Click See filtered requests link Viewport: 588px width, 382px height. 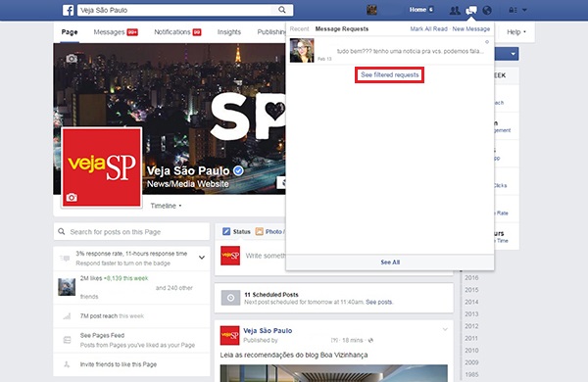click(390, 75)
